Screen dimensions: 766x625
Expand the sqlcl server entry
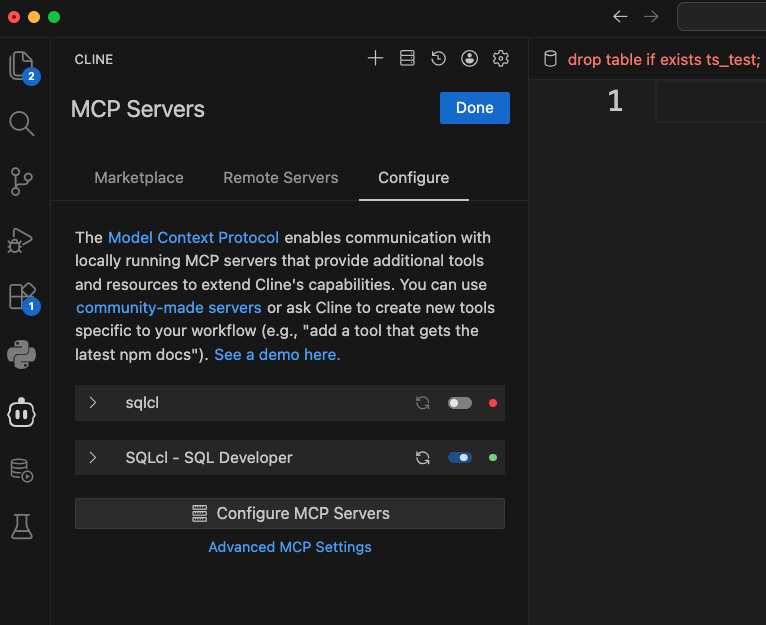(93, 403)
